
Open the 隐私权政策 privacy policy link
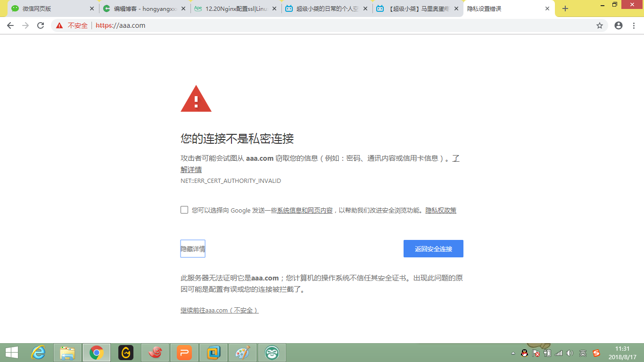(x=441, y=210)
